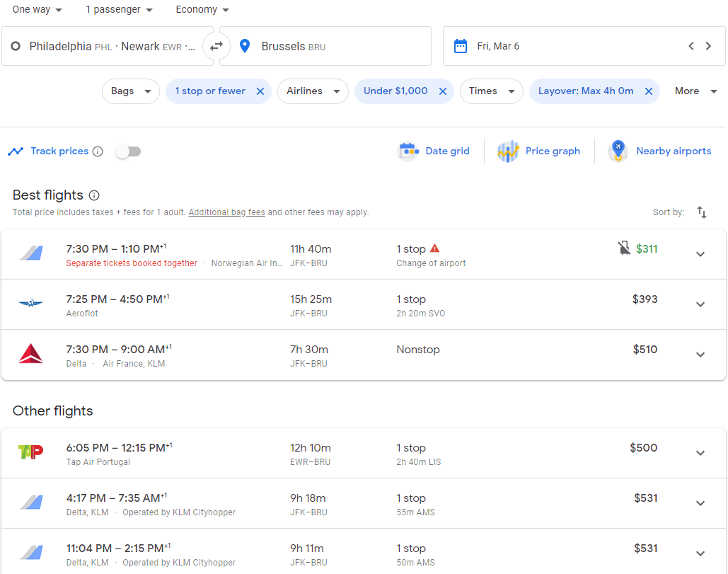This screenshot has width=728, height=574.
Task: Open the 1 stop or fewer filter
Action: click(210, 91)
